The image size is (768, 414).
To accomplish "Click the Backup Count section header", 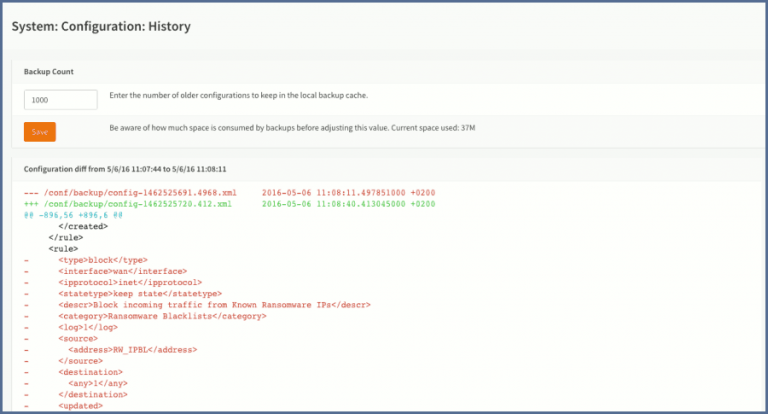I will pos(49,72).
